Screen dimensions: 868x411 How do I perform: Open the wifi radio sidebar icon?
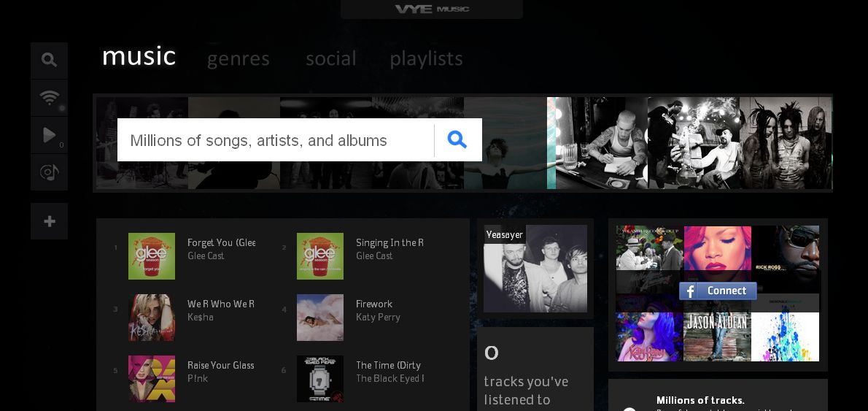(50, 98)
